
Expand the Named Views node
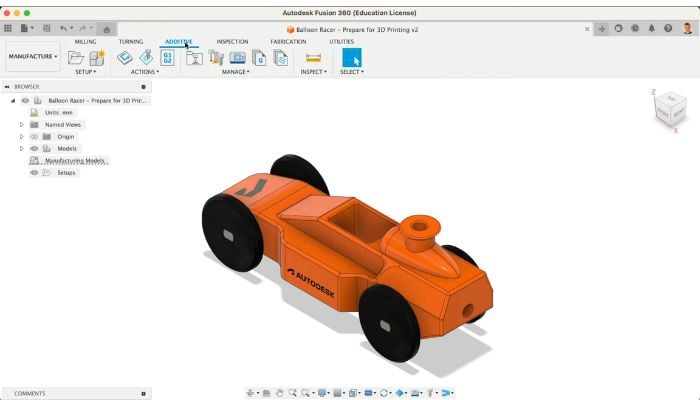coord(21,125)
